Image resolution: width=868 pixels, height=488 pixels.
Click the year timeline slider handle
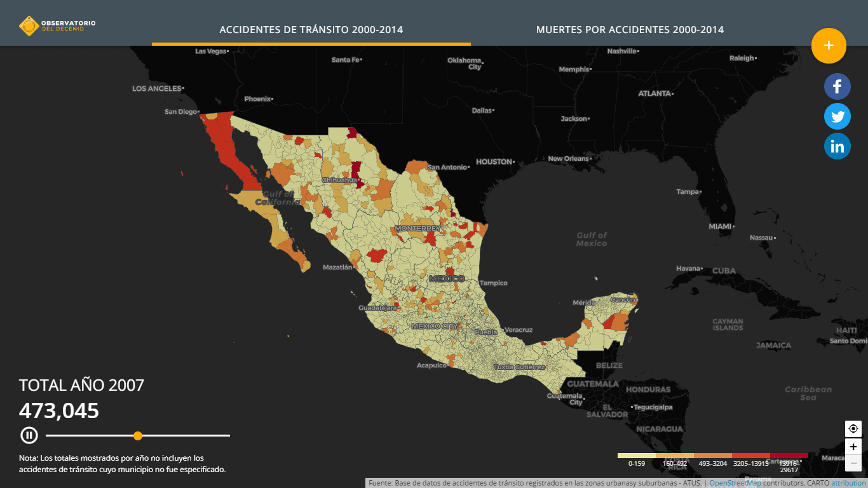pyautogui.click(x=138, y=436)
